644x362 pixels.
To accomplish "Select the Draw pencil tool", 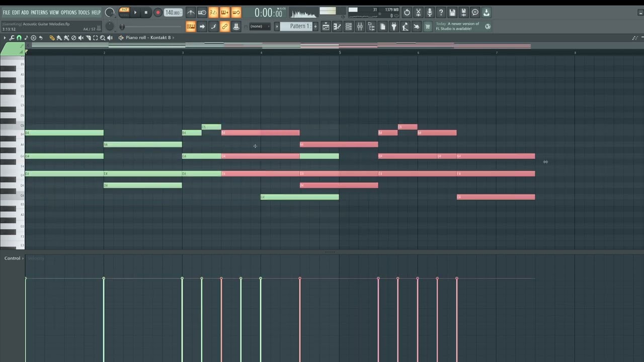I will pos(52,38).
